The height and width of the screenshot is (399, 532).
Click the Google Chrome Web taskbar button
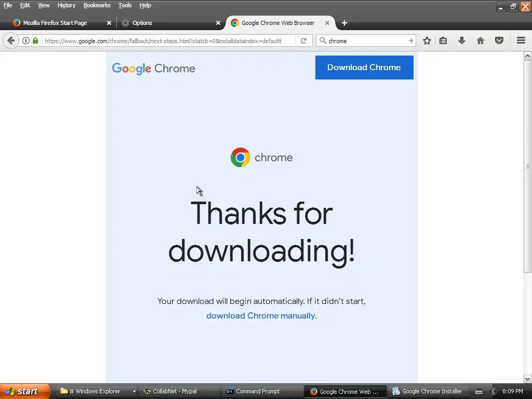click(x=345, y=392)
